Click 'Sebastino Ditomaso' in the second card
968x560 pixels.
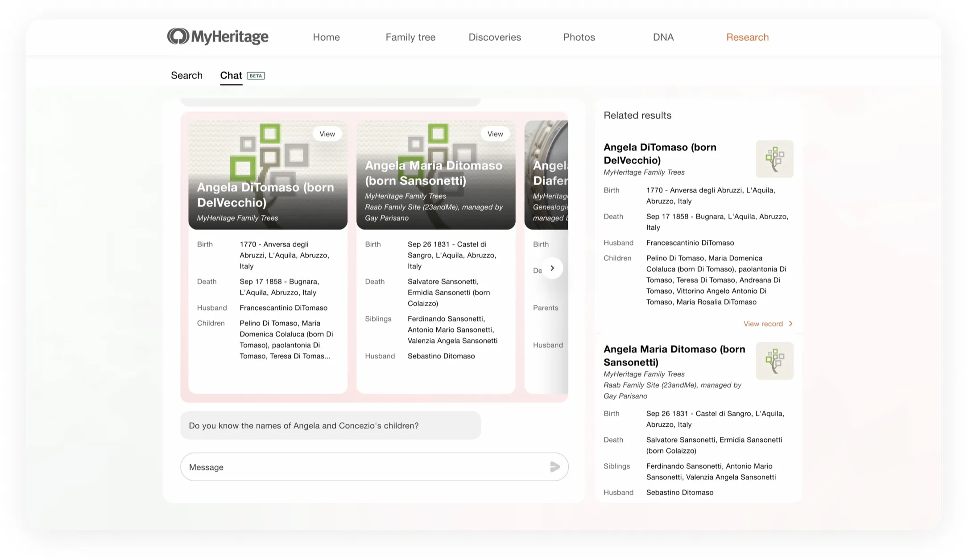pyautogui.click(x=441, y=356)
